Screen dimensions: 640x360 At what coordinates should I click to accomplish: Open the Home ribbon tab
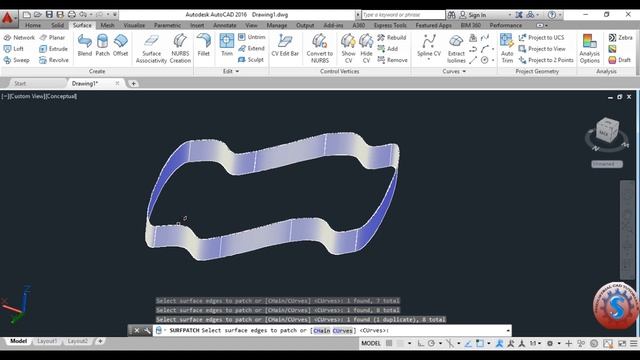(x=33, y=25)
